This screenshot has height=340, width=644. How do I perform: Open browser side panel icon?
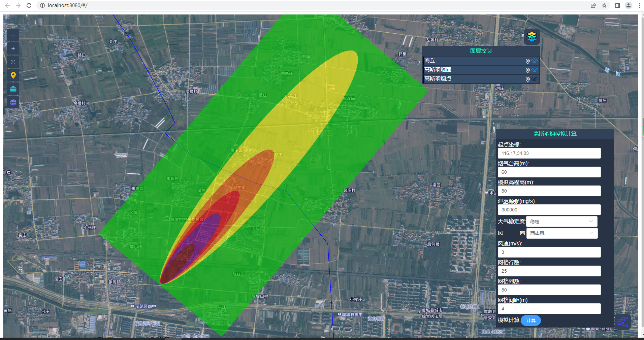click(x=617, y=5)
